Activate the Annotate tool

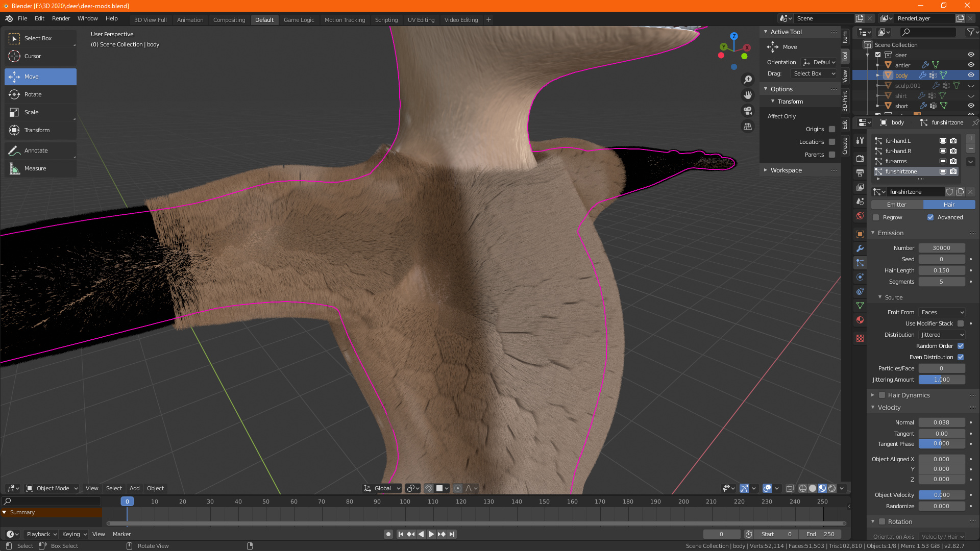coord(40,151)
